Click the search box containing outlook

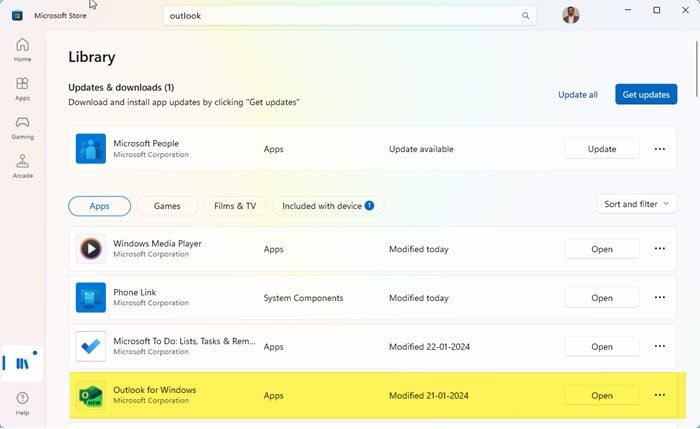(340, 16)
